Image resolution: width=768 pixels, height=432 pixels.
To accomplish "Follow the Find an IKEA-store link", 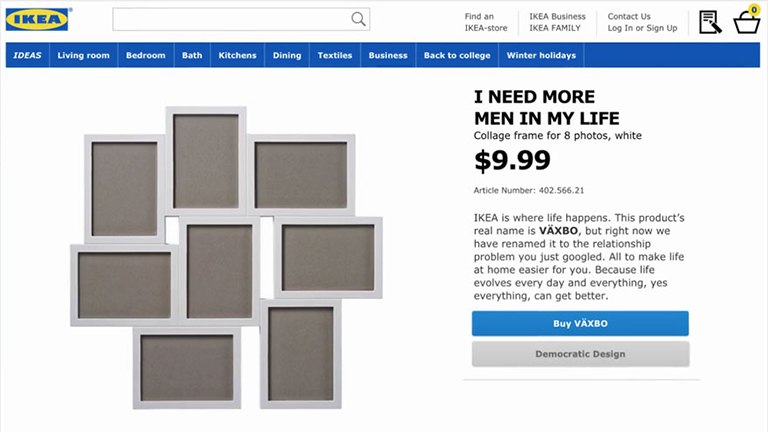I will (486, 22).
